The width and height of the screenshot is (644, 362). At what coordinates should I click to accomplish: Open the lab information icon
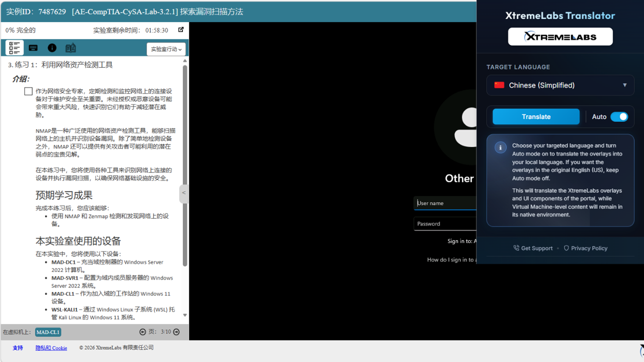tap(52, 48)
